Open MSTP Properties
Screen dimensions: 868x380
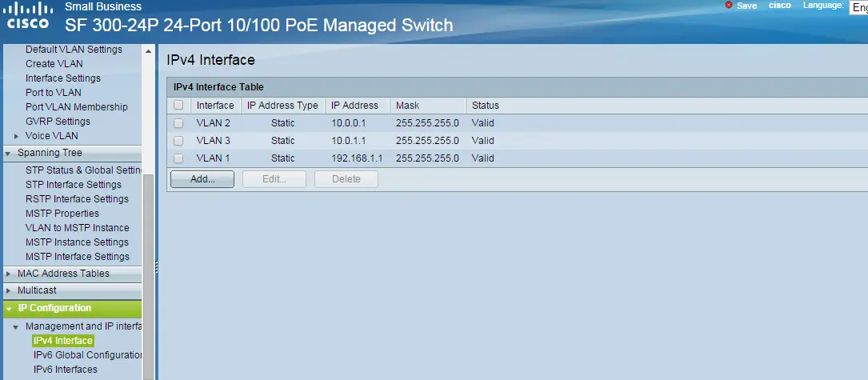pyautogui.click(x=62, y=214)
